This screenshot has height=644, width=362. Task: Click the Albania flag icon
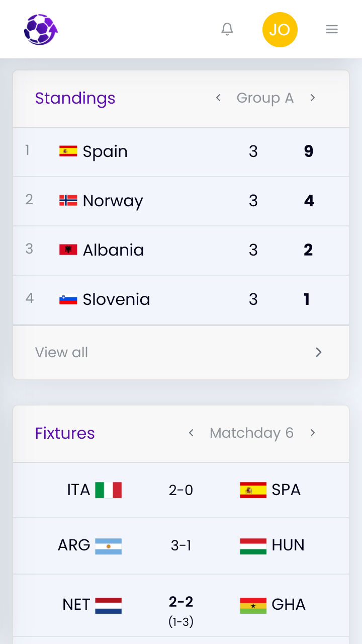[68, 250]
